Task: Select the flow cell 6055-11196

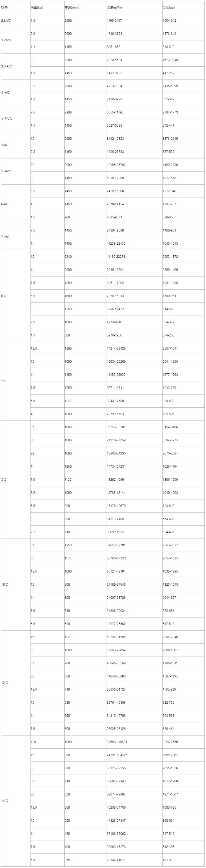Action: 115,112
